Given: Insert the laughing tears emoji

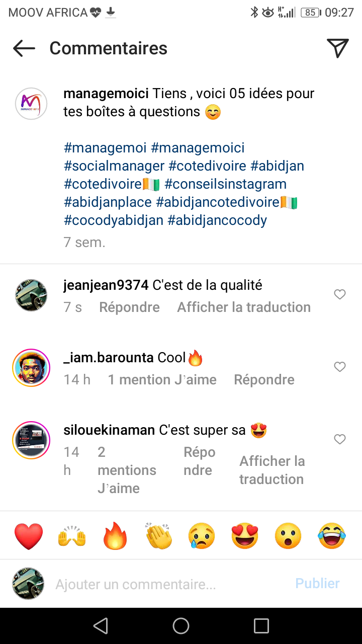Looking at the screenshot, I should pyautogui.click(x=331, y=536).
